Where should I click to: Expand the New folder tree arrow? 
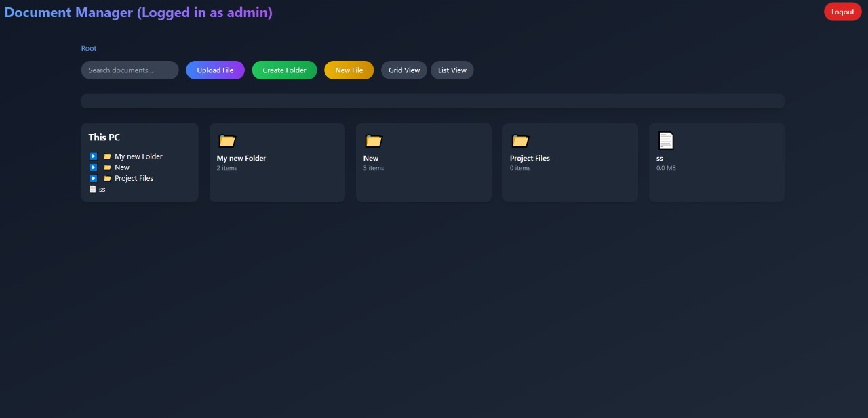(94, 167)
